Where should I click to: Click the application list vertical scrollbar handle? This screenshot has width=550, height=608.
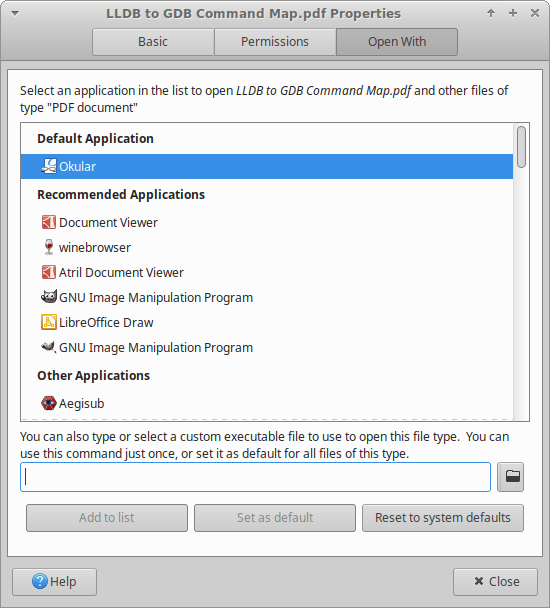click(521, 147)
